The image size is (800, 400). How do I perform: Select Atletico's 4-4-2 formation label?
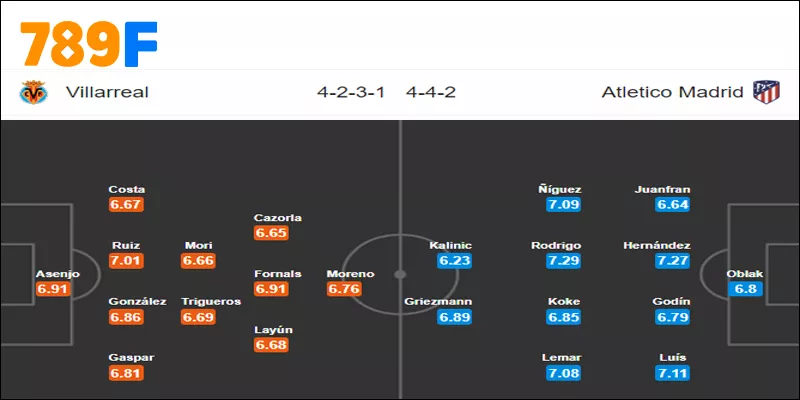[x=431, y=93]
